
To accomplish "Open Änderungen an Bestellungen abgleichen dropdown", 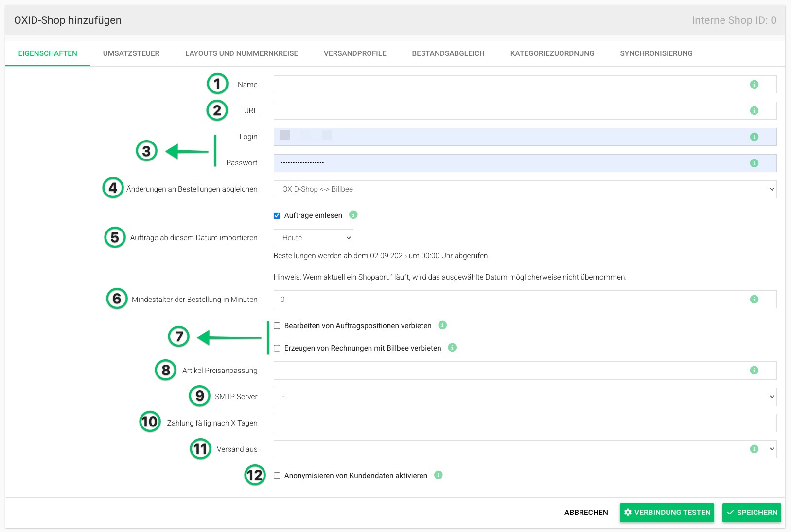I will tap(525, 189).
